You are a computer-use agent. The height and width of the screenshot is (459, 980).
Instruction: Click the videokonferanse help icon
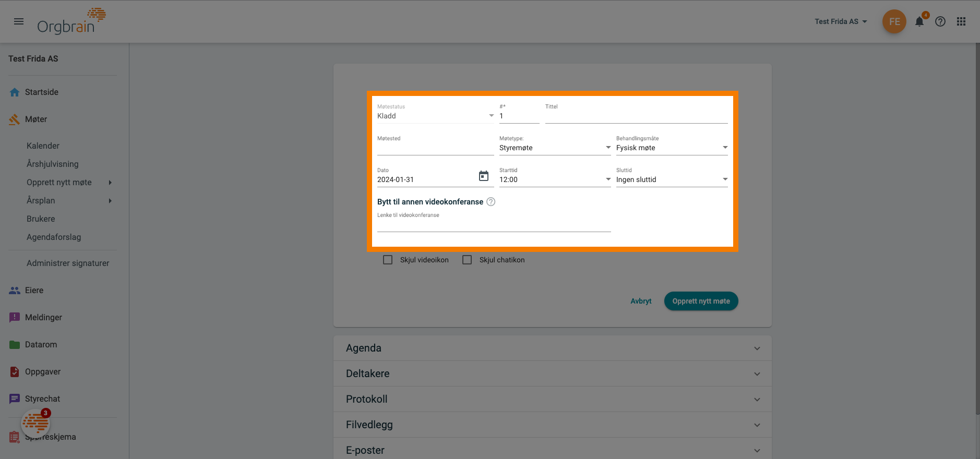491,202
